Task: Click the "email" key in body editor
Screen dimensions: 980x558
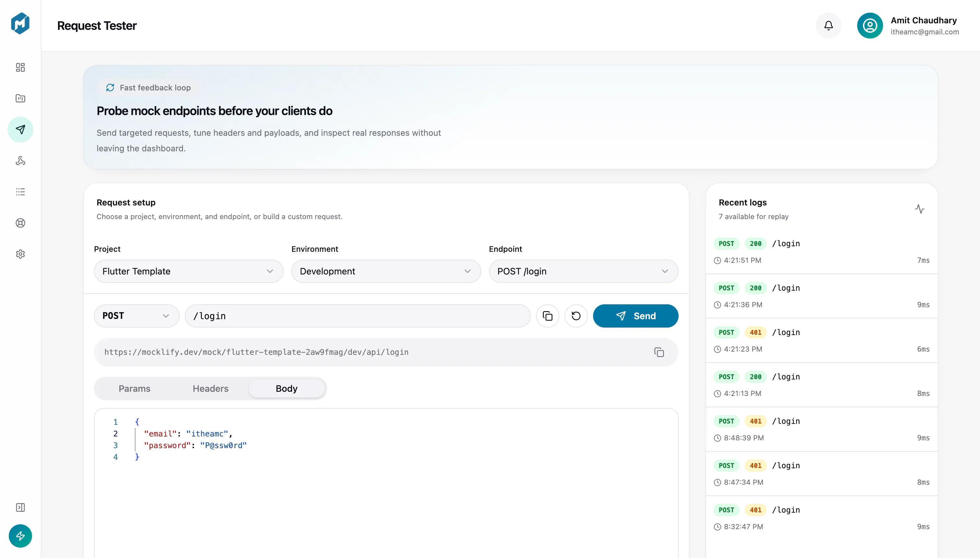Action: 160,434
